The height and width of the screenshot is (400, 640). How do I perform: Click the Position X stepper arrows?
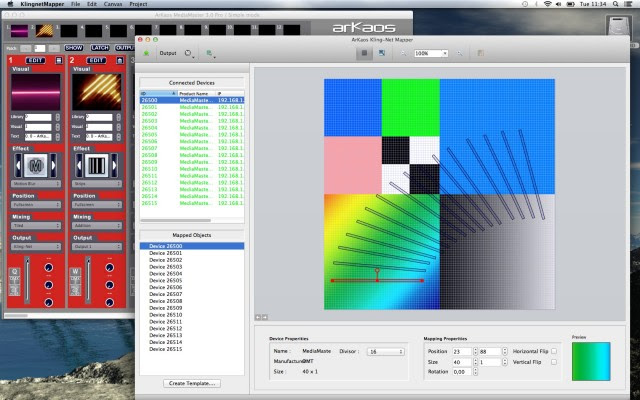475,351
